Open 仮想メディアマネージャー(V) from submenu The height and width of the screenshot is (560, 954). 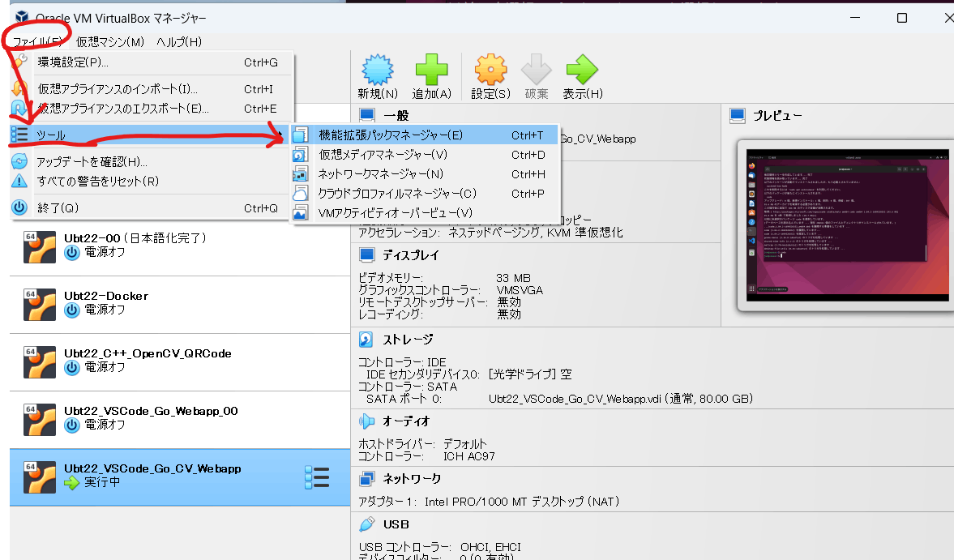424,155
